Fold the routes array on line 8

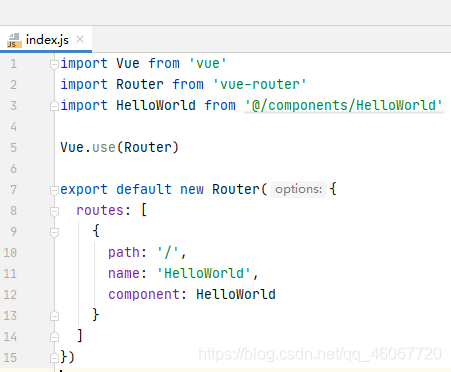coord(54,211)
